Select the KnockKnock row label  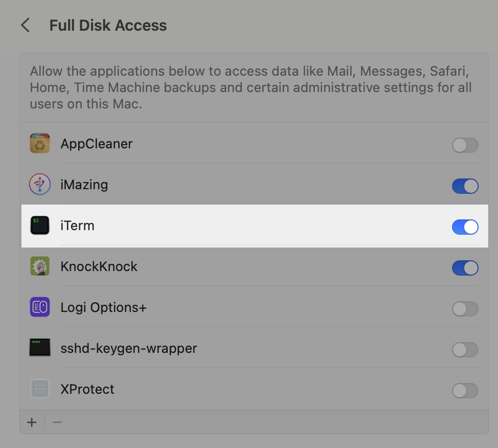[x=99, y=266]
